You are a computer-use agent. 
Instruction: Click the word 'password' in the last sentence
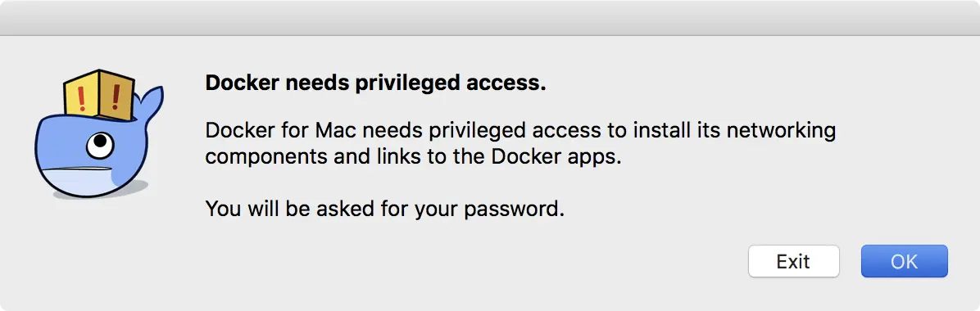(510, 210)
